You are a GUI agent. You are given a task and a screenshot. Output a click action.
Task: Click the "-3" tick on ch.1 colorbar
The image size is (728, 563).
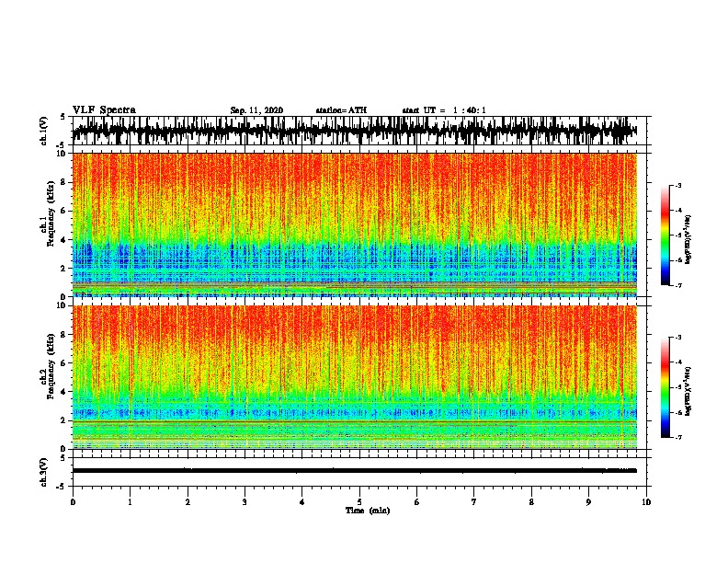[x=678, y=185]
